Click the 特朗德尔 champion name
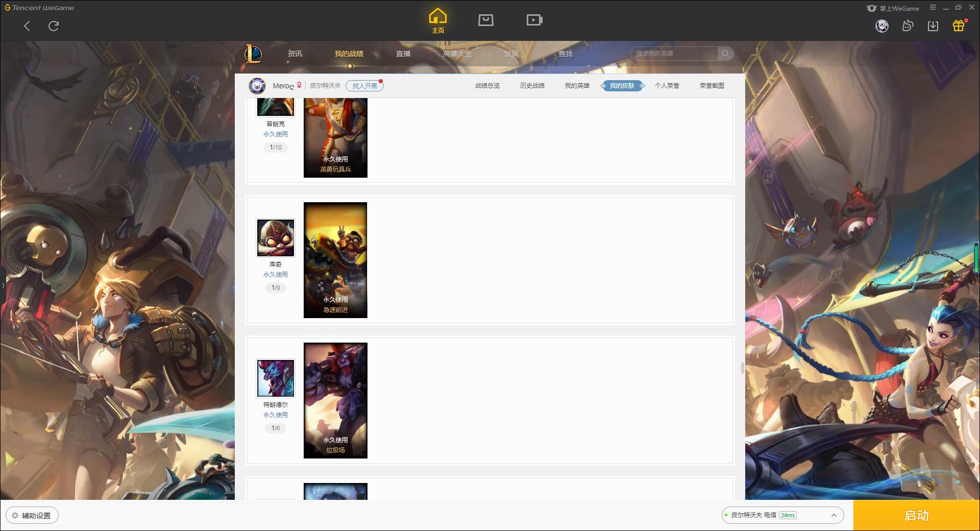The height and width of the screenshot is (531, 980). point(276,405)
